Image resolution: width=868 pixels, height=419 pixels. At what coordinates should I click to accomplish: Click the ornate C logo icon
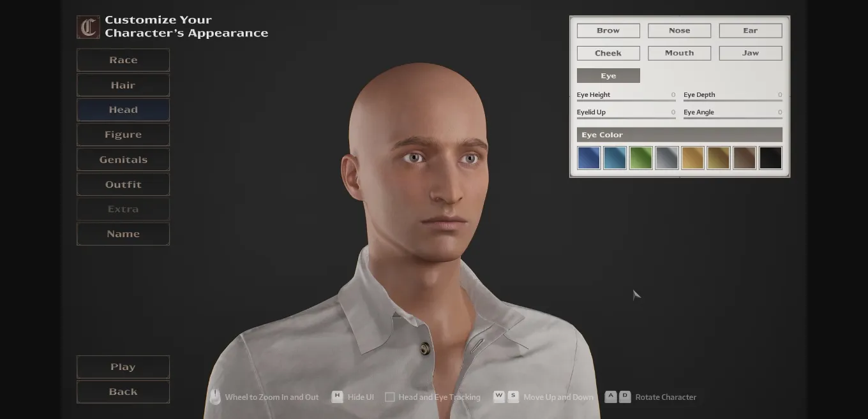pyautogui.click(x=88, y=27)
